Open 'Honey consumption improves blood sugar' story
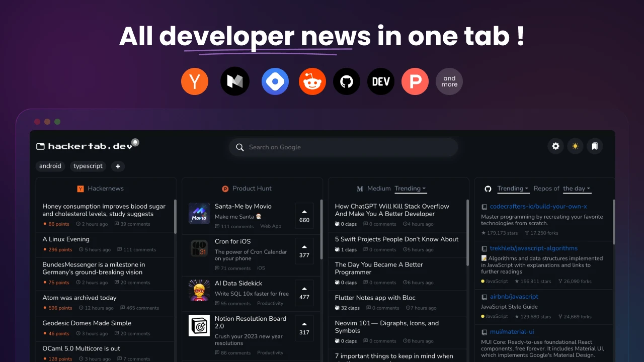Viewport: 644px width, 362px height. click(x=104, y=210)
